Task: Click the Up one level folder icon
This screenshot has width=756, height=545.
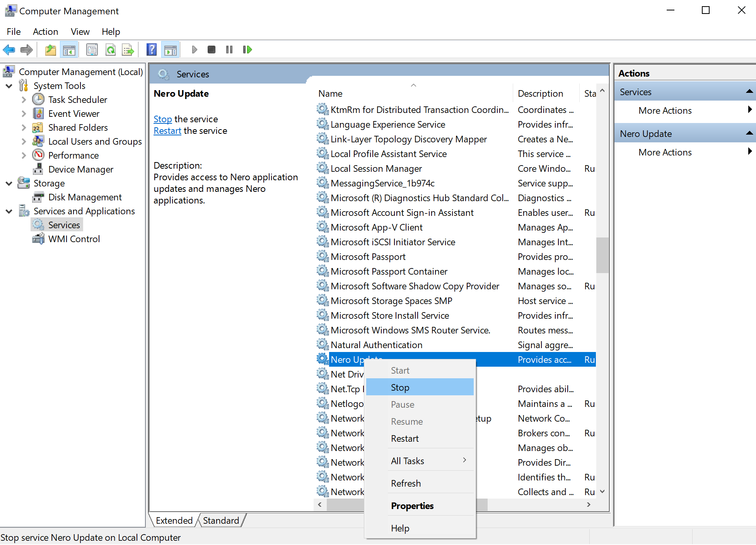Action: pos(50,50)
